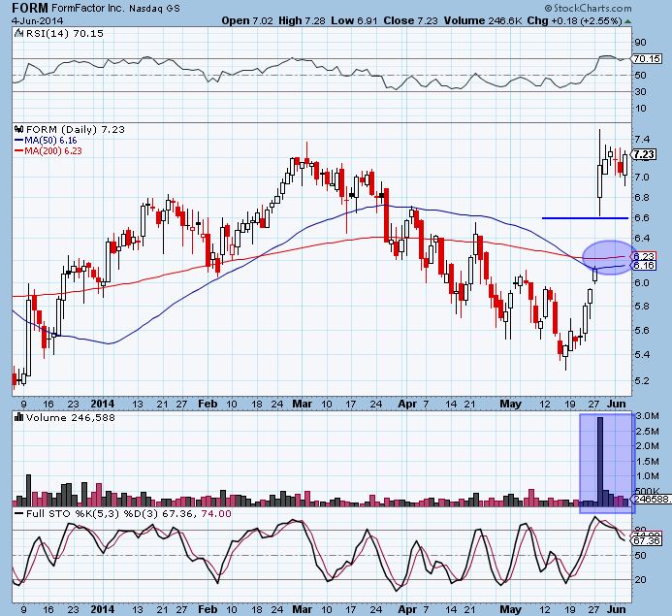The height and width of the screenshot is (616, 672).
Task: Click the 10 level on RSI axis
Action: (x=640, y=108)
